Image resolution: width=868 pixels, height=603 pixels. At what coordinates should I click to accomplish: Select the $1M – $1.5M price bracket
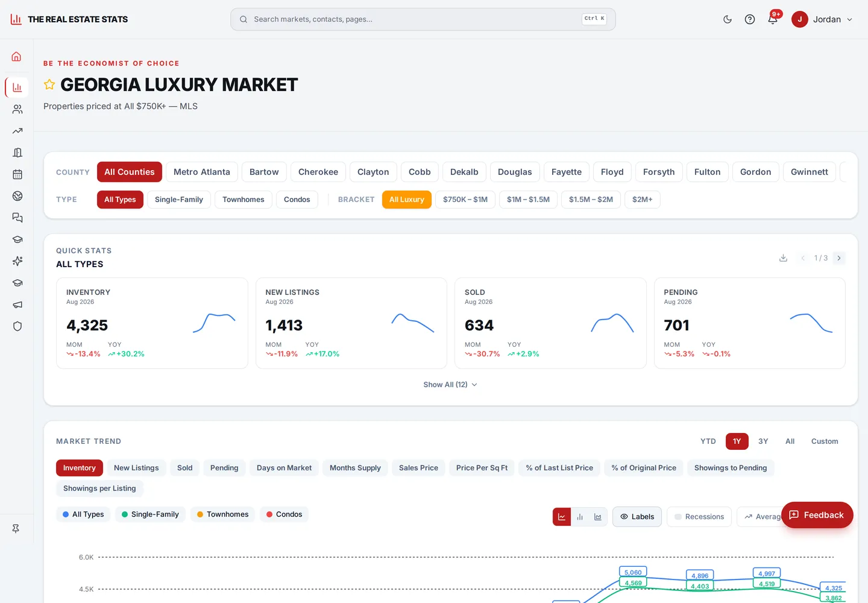click(x=528, y=200)
